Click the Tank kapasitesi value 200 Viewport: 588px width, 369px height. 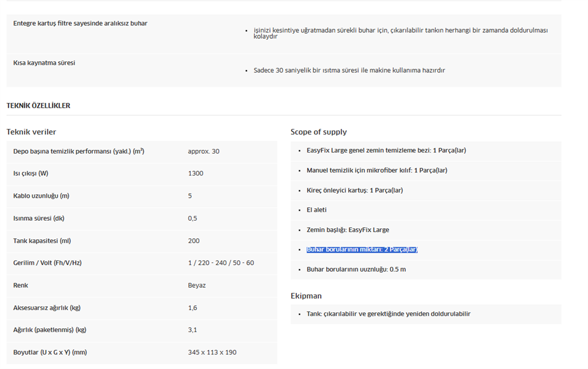194,241
